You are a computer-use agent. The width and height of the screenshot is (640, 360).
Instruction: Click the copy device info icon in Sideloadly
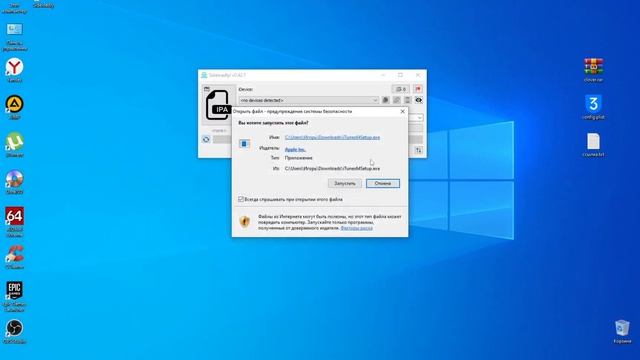click(385, 100)
